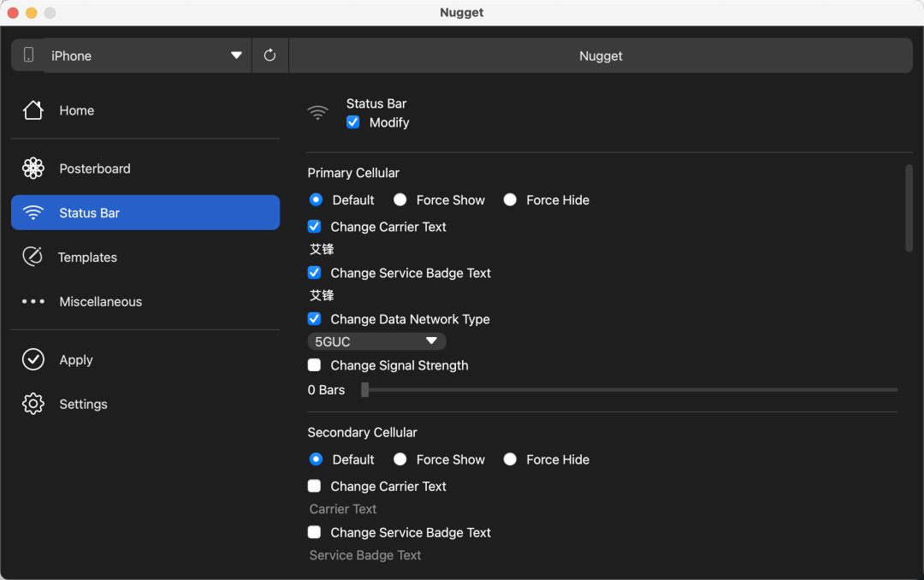Uncheck Change Data Network Type

point(314,319)
